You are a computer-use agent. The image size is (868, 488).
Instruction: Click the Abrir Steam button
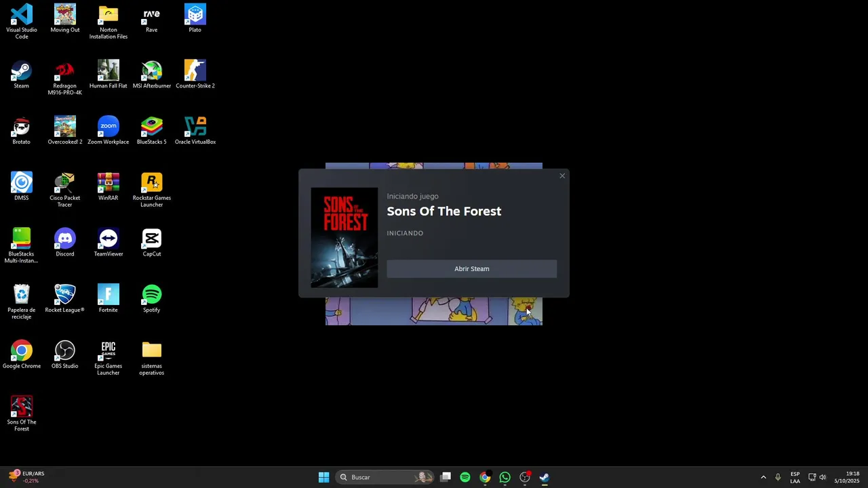472,269
